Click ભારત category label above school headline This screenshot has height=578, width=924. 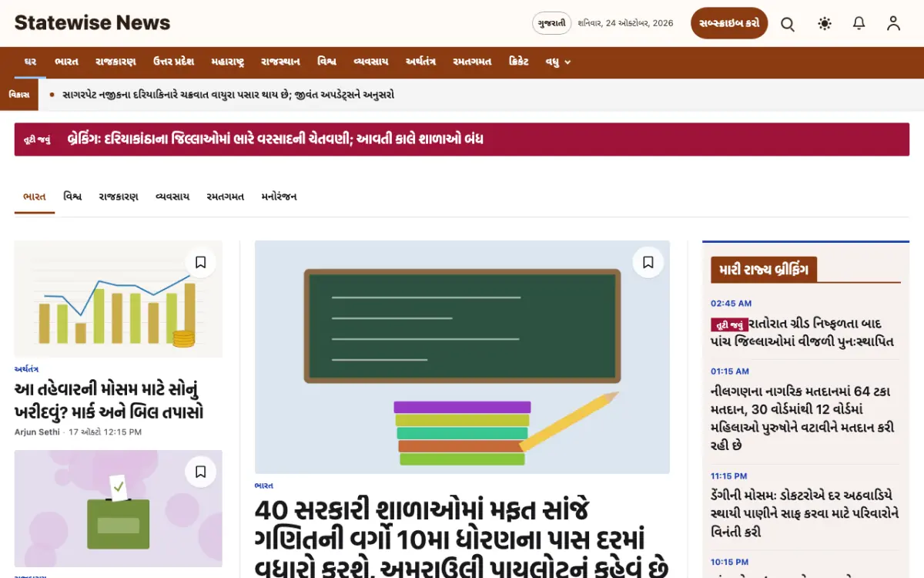264,486
